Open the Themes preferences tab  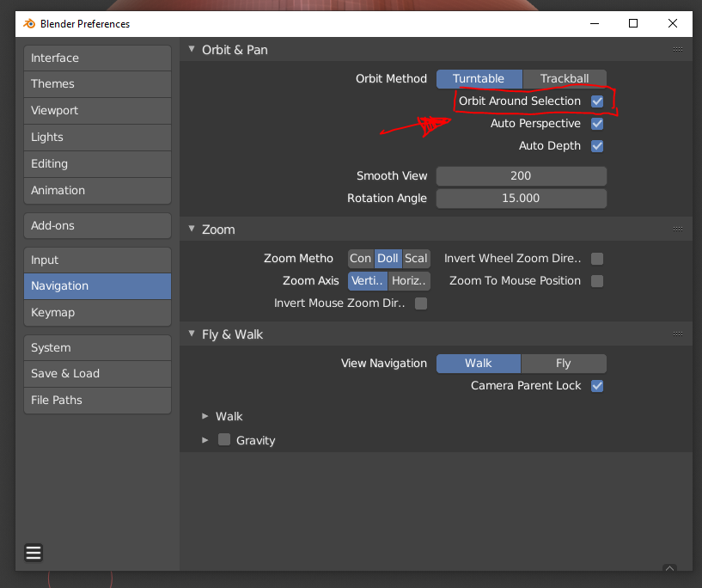coord(98,84)
